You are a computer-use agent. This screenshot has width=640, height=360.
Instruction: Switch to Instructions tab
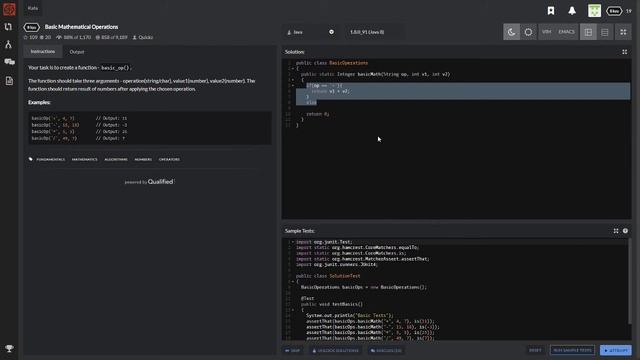(43, 51)
